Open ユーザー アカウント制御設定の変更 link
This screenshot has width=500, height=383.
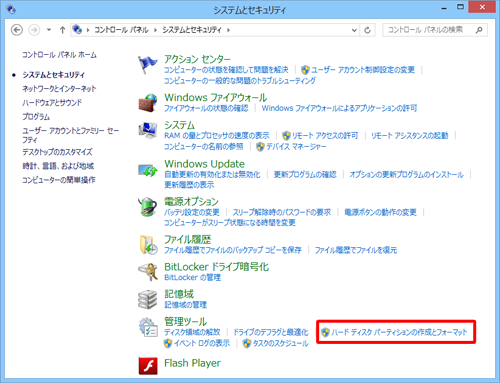[363, 70]
